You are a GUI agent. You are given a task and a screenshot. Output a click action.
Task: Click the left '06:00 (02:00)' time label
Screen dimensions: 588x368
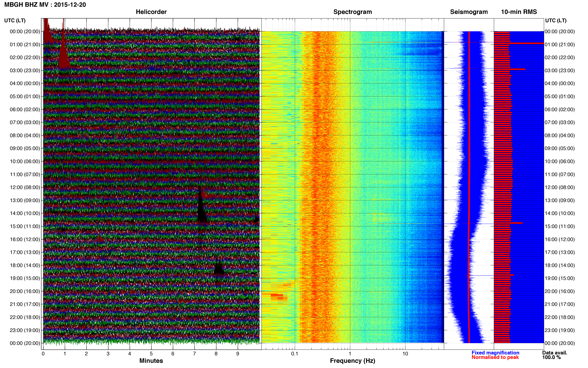coord(25,110)
